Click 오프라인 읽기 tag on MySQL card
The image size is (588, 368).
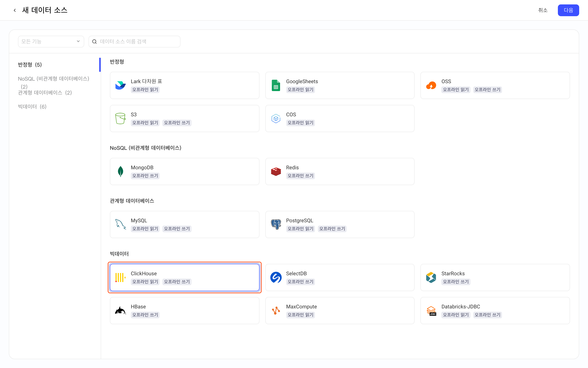145,229
